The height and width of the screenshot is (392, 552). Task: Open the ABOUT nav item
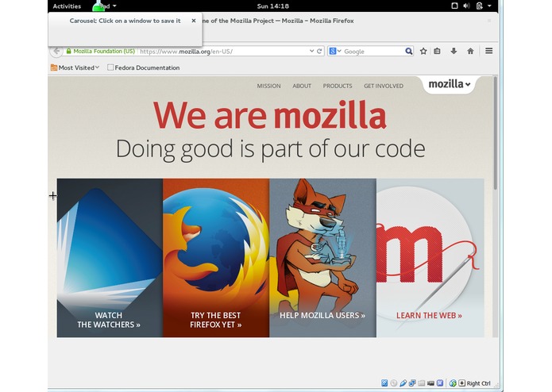pos(302,86)
